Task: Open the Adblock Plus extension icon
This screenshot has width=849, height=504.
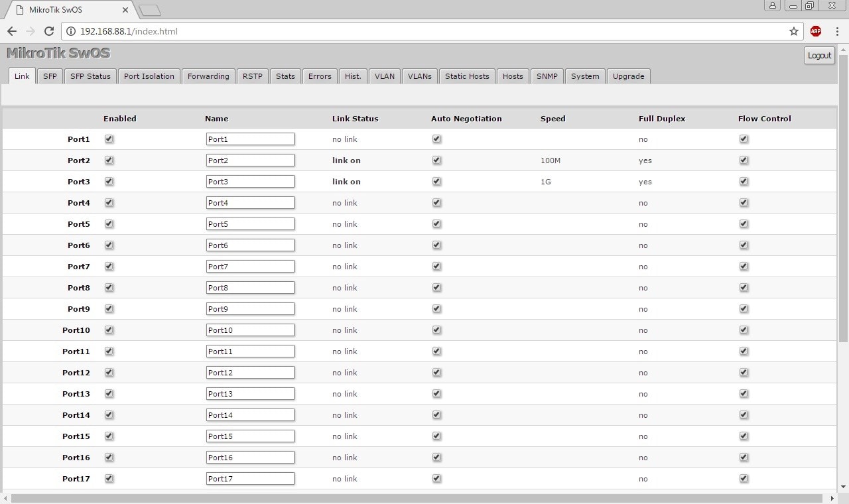Action: click(816, 31)
